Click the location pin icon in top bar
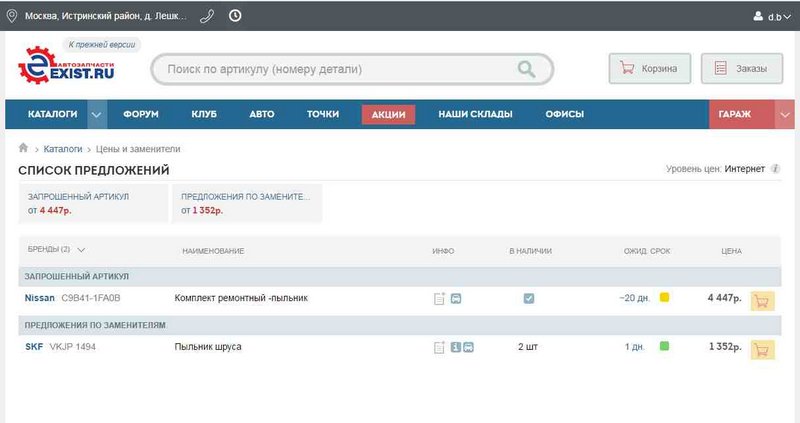Viewport: 800px width, 423px height. (x=11, y=16)
